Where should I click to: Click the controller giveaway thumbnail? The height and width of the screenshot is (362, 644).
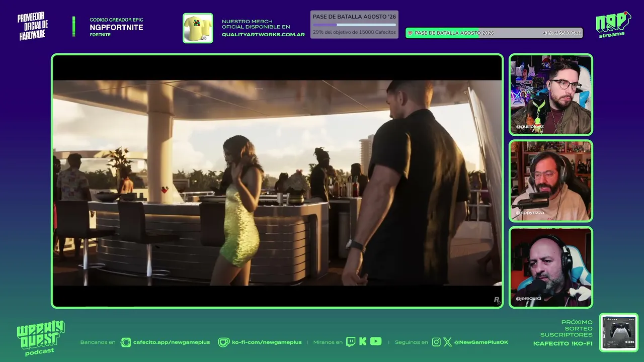(619, 332)
